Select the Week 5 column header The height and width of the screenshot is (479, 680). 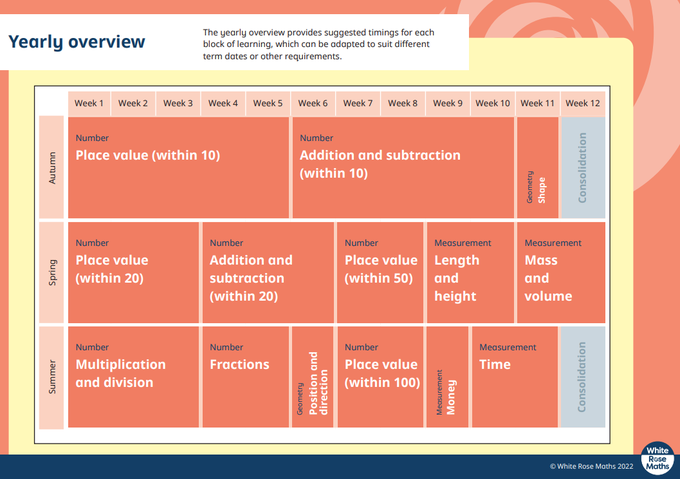[x=268, y=103]
